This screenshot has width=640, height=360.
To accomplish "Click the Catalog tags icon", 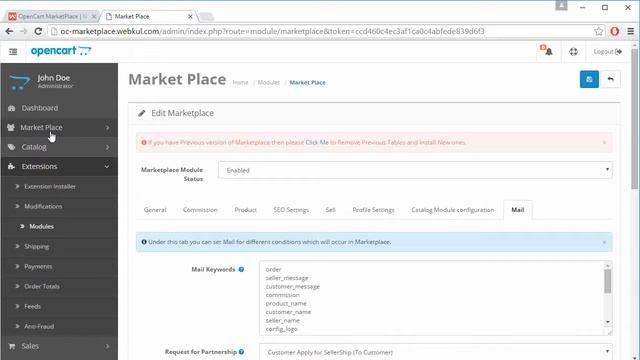I will 11,147.
